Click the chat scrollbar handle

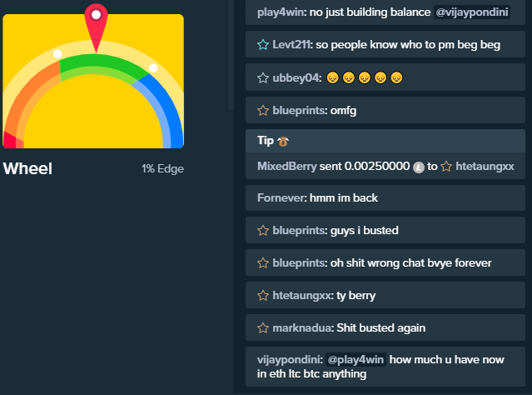coord(231,54)
